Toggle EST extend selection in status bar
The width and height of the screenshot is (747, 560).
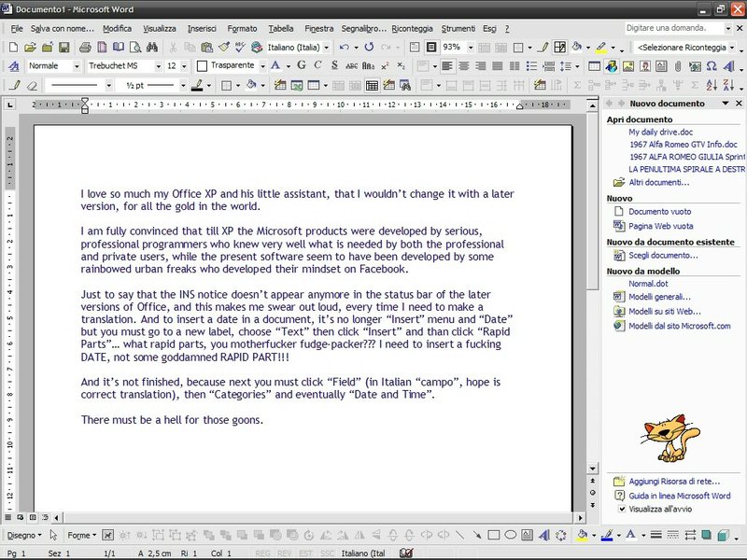coord(305,553)
